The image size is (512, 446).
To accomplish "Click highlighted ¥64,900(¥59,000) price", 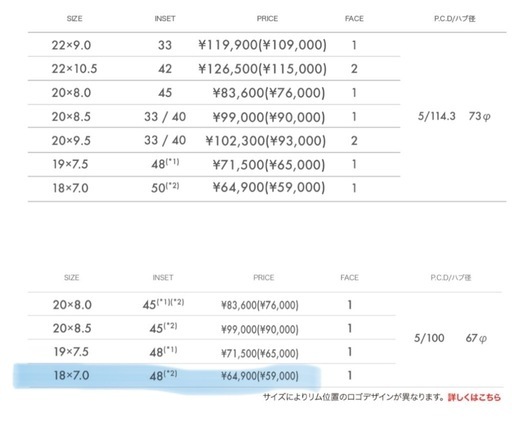I will click(x=260, y=376).
